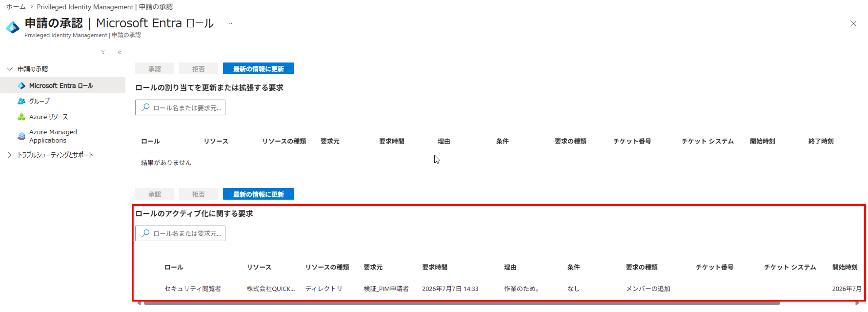Click 条件 header in the renewal requests table
Viewport: 868px width, 312px height.
point(502,141)
